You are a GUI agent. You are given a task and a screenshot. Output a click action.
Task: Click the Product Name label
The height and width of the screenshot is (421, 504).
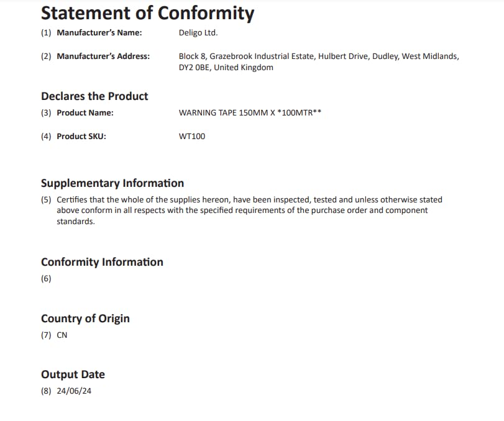pos(85,113)
